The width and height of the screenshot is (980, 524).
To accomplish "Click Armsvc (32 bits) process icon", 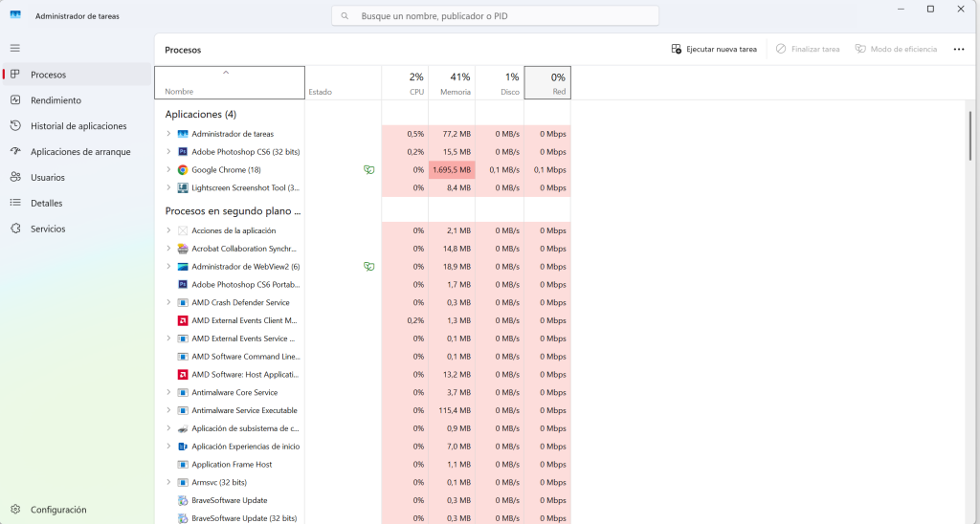I will [x=183, y=482].
